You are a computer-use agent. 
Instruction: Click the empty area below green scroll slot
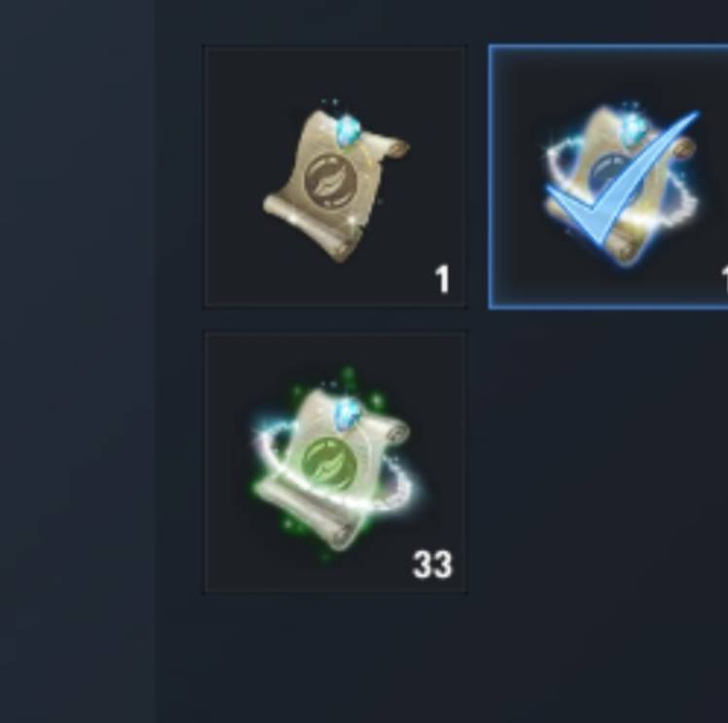tap(334, 659)
